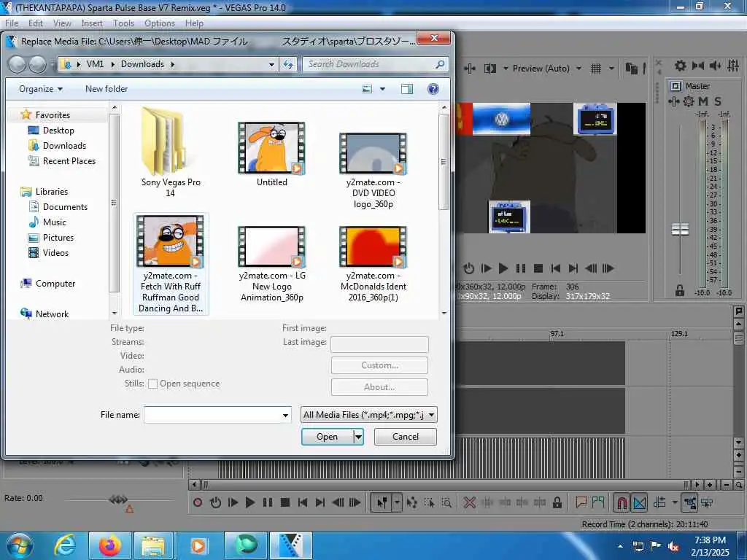Screen dimensions: 747x560
Task: Open the Overlays grid dropdown arrow
Action: click(611, 69)
